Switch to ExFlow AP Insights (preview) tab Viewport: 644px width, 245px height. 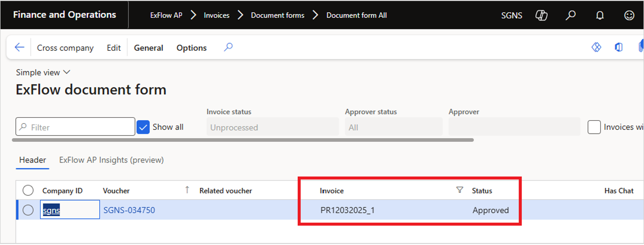pyautogui.click(x=112, y=160)
